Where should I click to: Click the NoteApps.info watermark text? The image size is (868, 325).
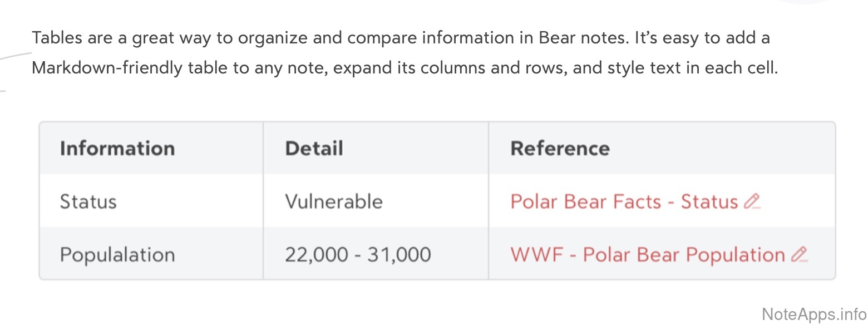[813, 314]
